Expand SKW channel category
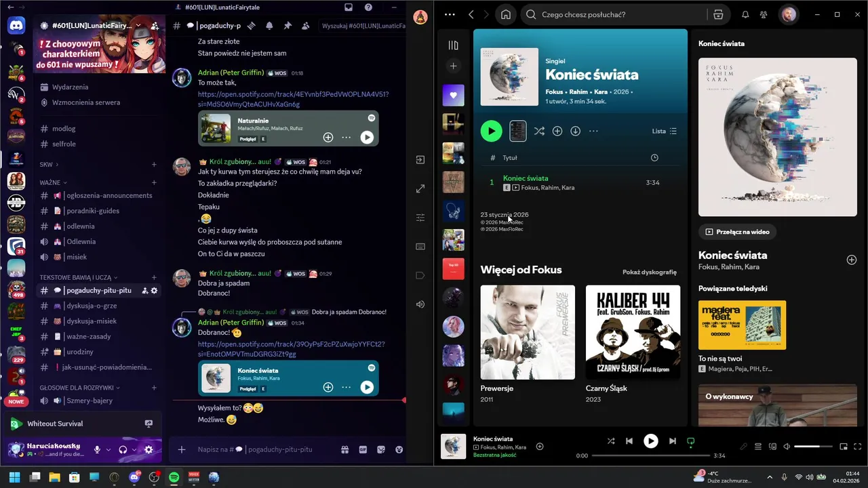This screenshot has height=488, width=868. [x=49, y=164]
